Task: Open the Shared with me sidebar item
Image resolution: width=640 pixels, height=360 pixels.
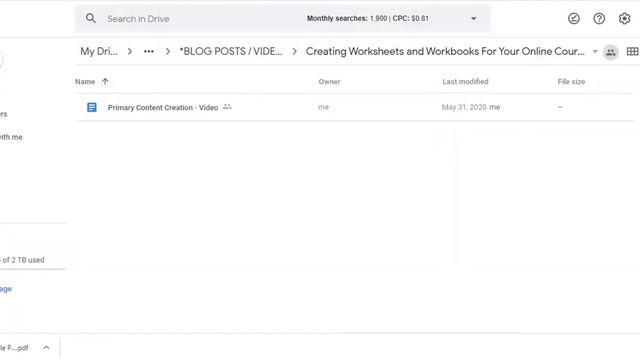Action: click(11, 137)
